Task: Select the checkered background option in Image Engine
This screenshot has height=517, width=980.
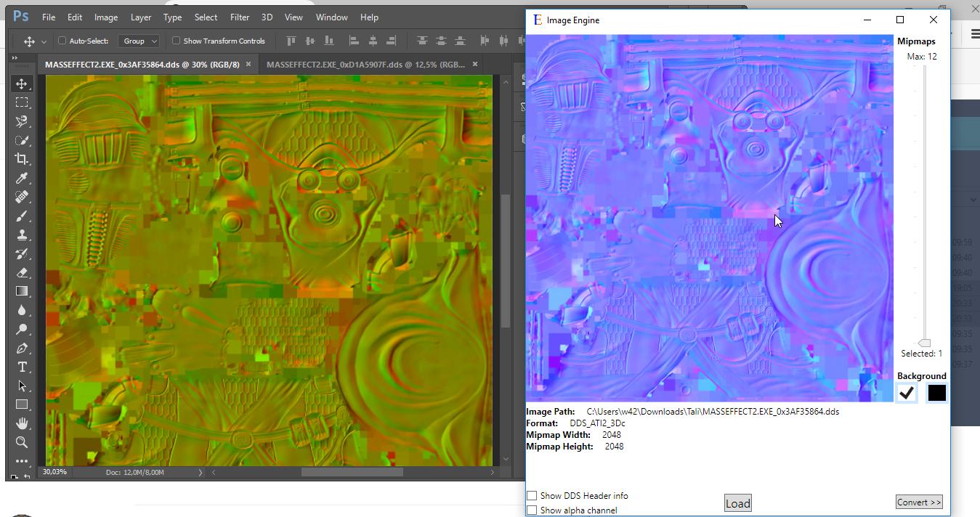Action: pos(907,393)
